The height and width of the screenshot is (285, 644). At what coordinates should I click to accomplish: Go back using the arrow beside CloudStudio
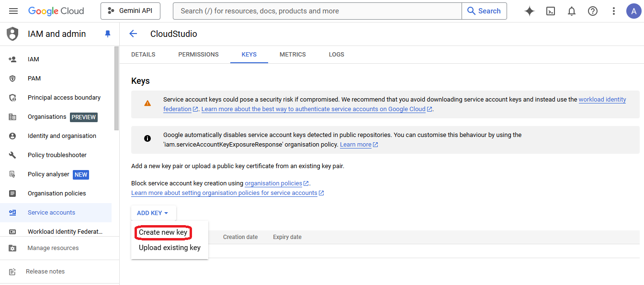pos(133,34)
